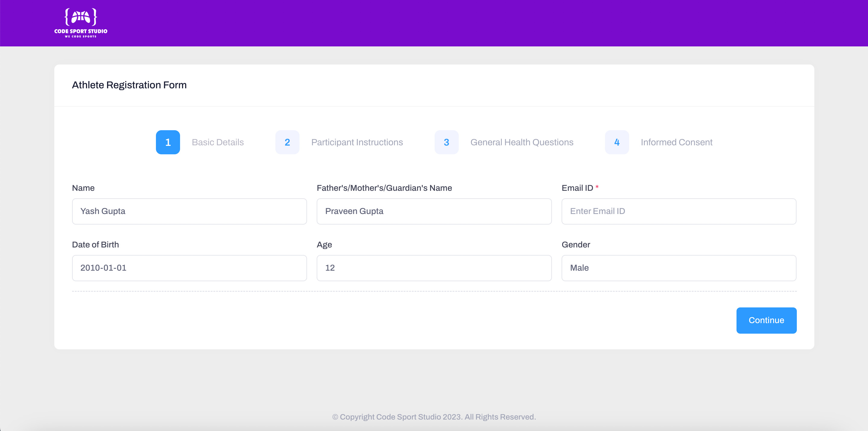Open the Gender selection field
Viewport: 868px width, 431px height.
[x=679, y=268]
